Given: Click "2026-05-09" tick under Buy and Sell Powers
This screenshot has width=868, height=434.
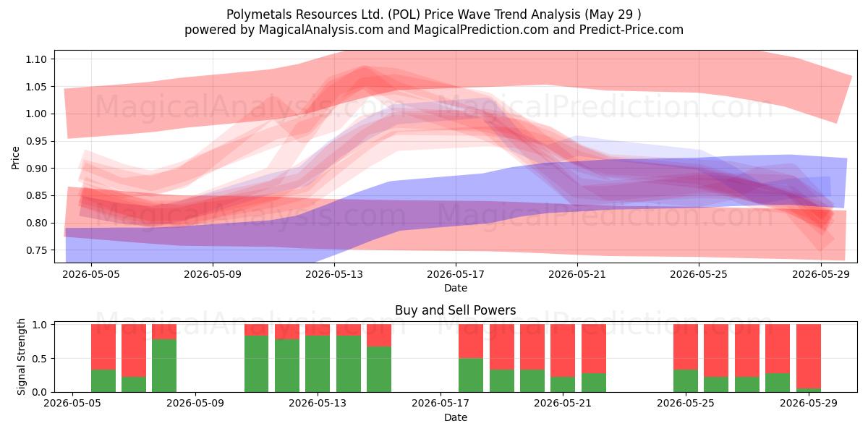Looking at the screenshot, I should (x=195, y=404).
